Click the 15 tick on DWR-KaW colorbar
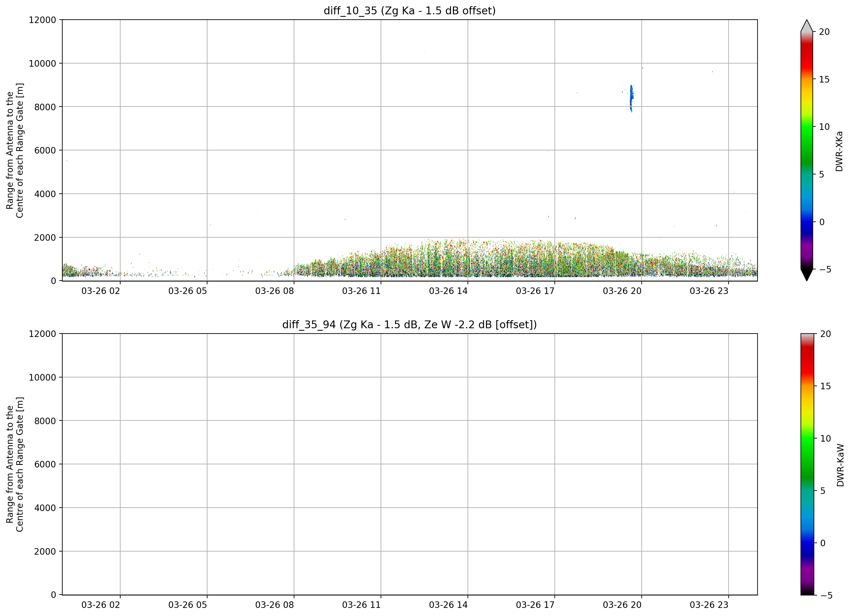The height and width of the screenshot is (616, 851). (x=825, y=386)
